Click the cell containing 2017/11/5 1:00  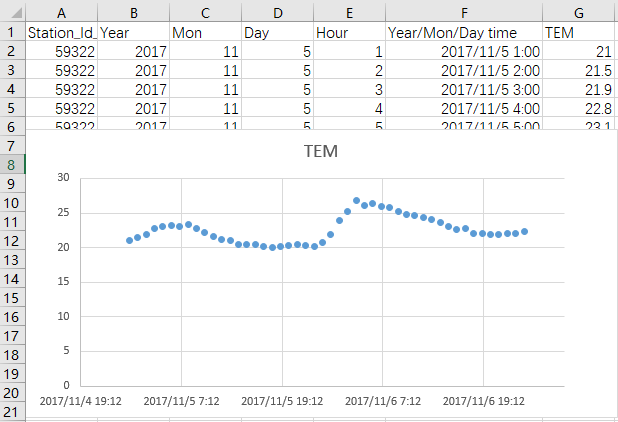[x=463, y=51]
